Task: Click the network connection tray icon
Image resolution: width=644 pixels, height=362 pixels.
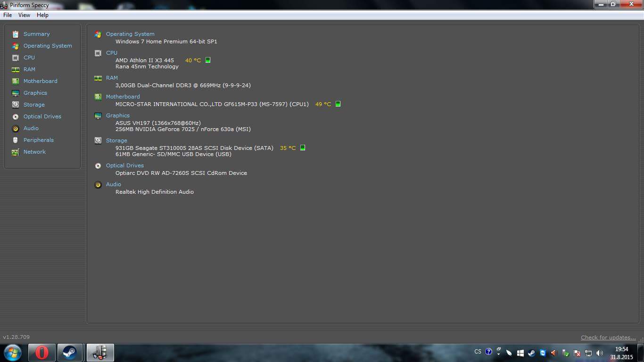Action: point(588,353)
